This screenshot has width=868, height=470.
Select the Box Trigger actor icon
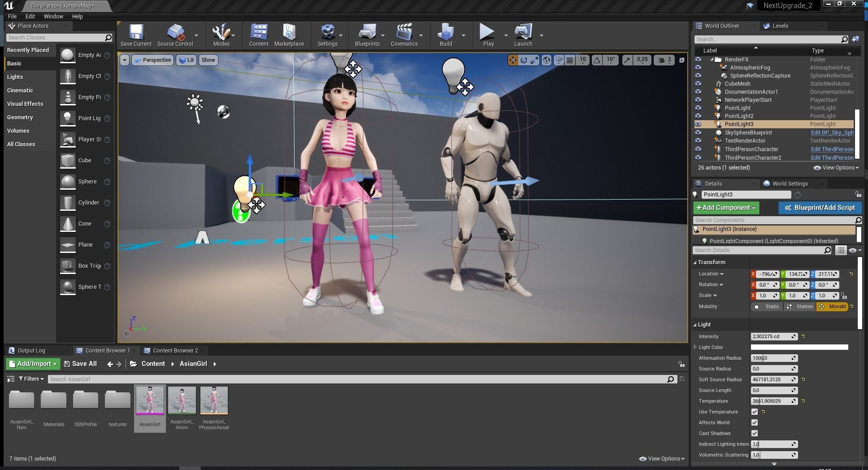[68, 266]
